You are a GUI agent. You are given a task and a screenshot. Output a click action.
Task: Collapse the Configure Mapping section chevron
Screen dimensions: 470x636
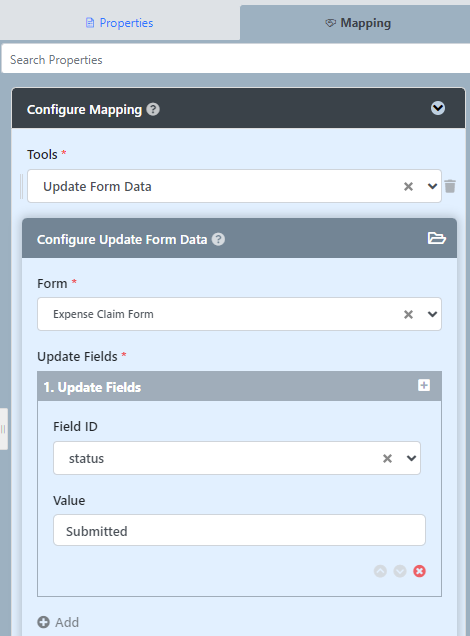(438, 108)
